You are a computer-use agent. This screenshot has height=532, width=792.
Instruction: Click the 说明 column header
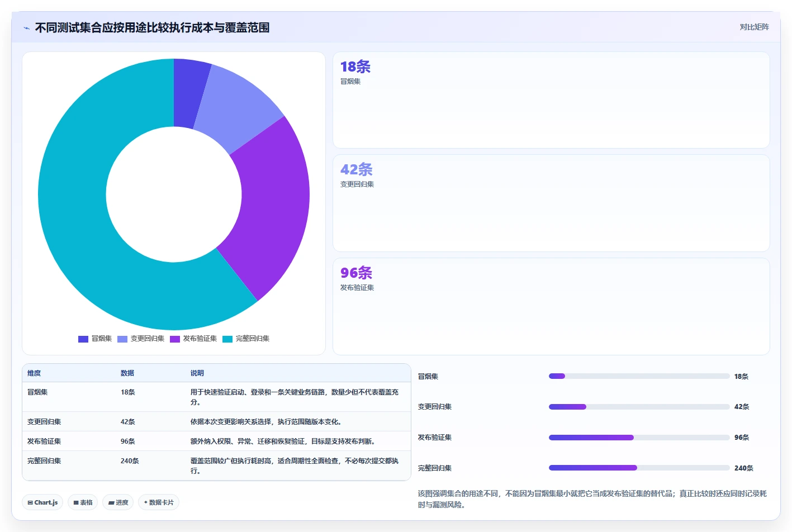pyautogui.click(x=197, y=373)
